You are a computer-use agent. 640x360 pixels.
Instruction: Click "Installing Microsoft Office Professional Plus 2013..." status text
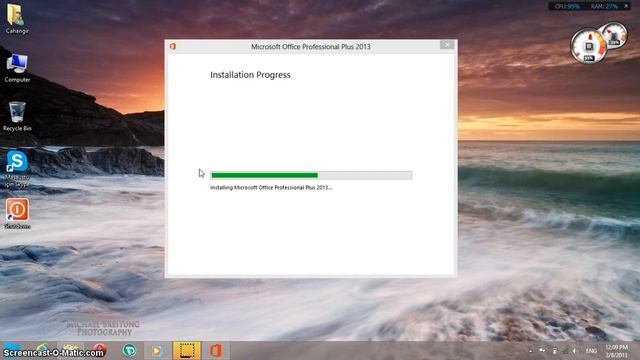271,188
